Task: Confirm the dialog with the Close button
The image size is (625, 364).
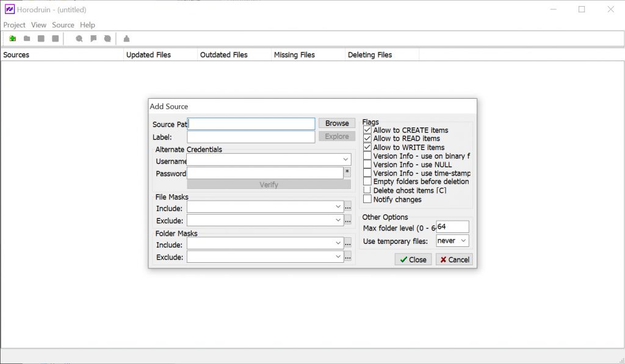Action: pos(413,260)
